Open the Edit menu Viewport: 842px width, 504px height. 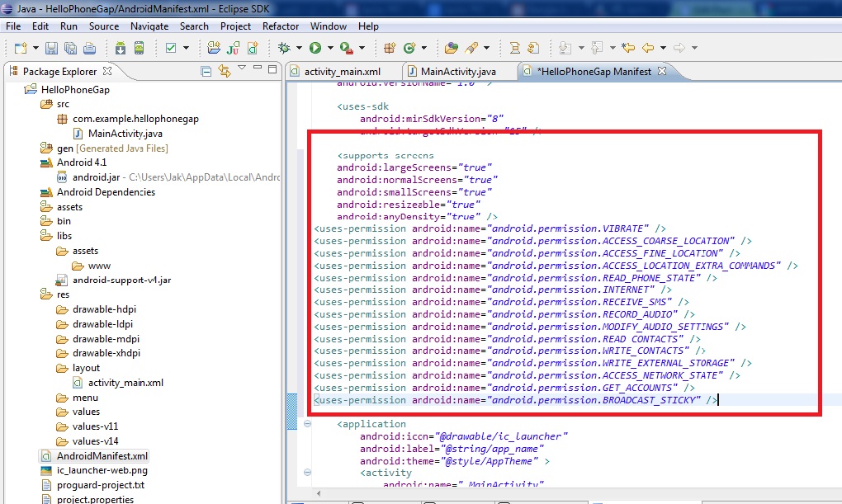click(40, 26)
